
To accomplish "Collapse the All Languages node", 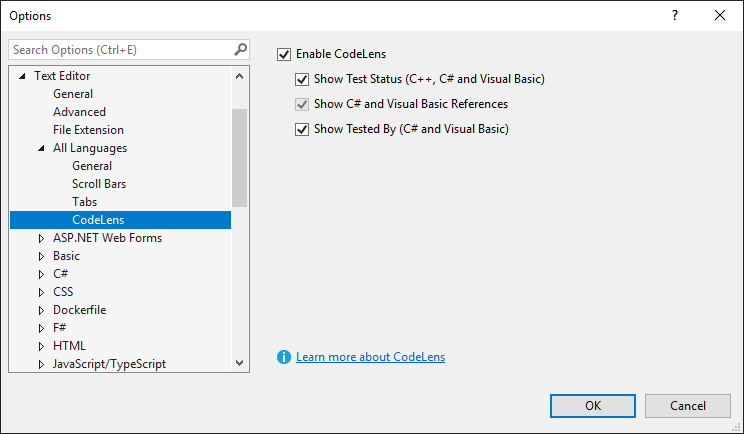I will [x=41, y=148].
